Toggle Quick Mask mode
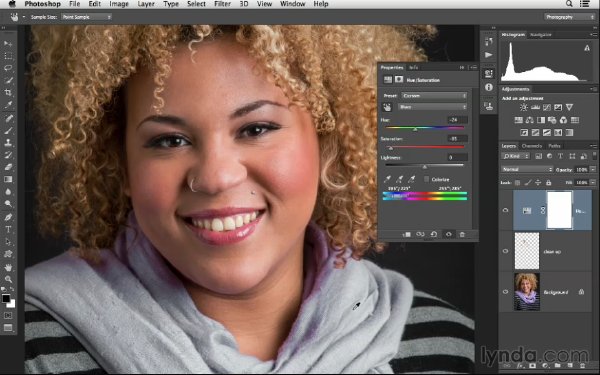Screen dimensions: 600x375 tap(8, 316)
